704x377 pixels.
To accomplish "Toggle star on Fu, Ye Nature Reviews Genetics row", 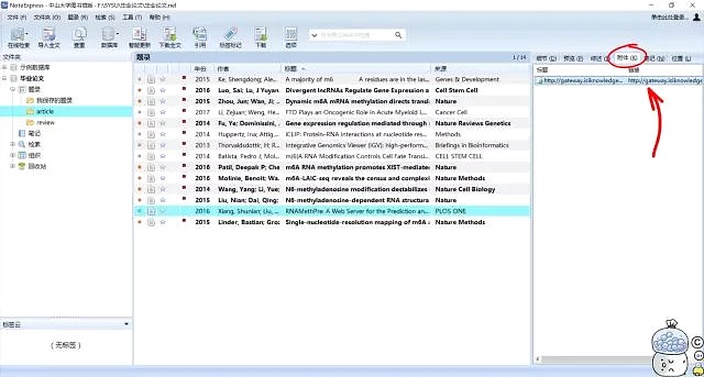I will (x=163, y=123).
